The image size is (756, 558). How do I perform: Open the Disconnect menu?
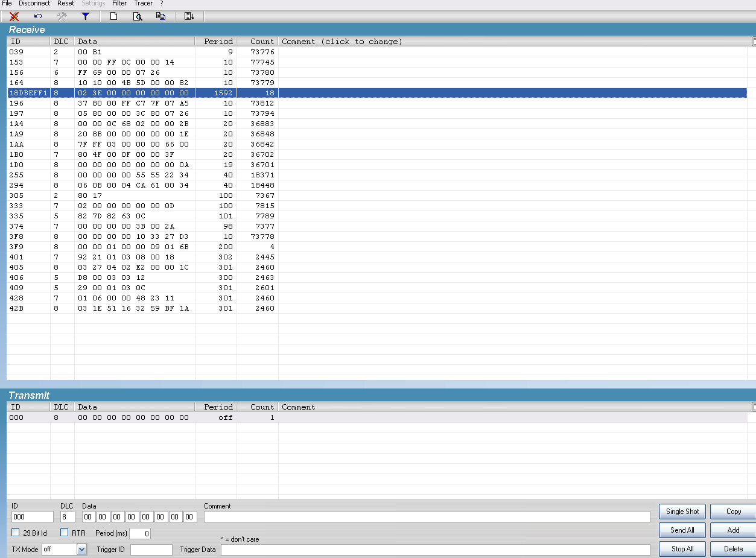pyautogui.click(x=34, y=4)
